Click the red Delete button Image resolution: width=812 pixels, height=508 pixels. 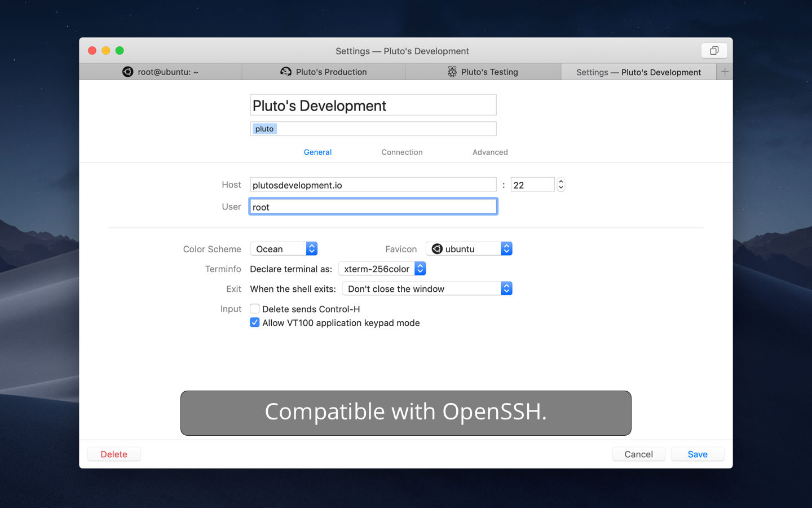pos(114,454)
